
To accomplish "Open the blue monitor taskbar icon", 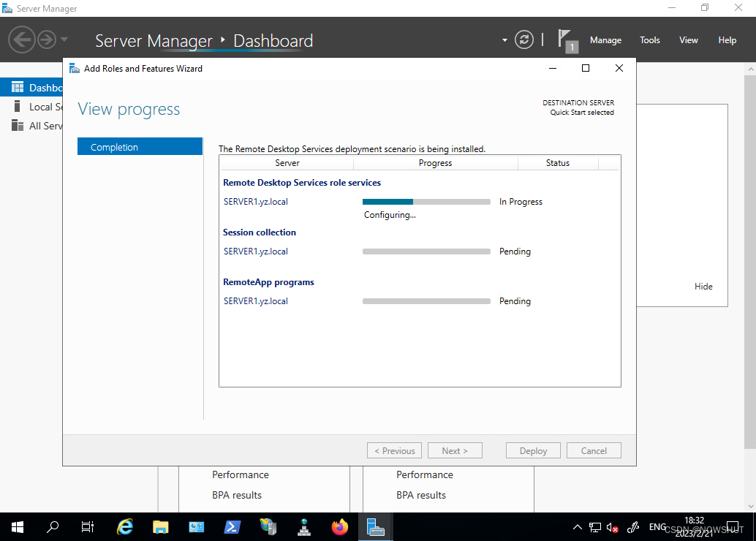I will pyautogui.click(x=196, y=527).
